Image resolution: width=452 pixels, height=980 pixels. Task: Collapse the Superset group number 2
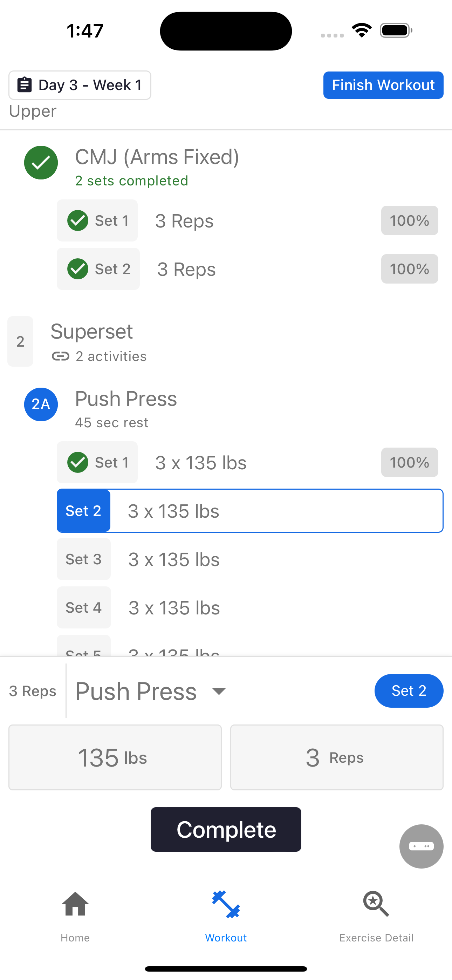(20, 342)
